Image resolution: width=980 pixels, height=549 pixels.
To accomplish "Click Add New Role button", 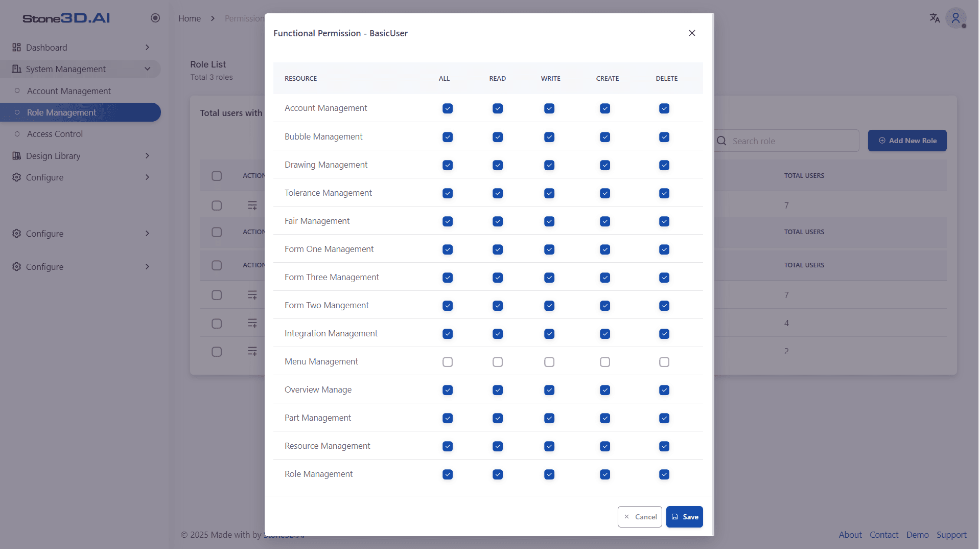I will (x=907, y=141).
